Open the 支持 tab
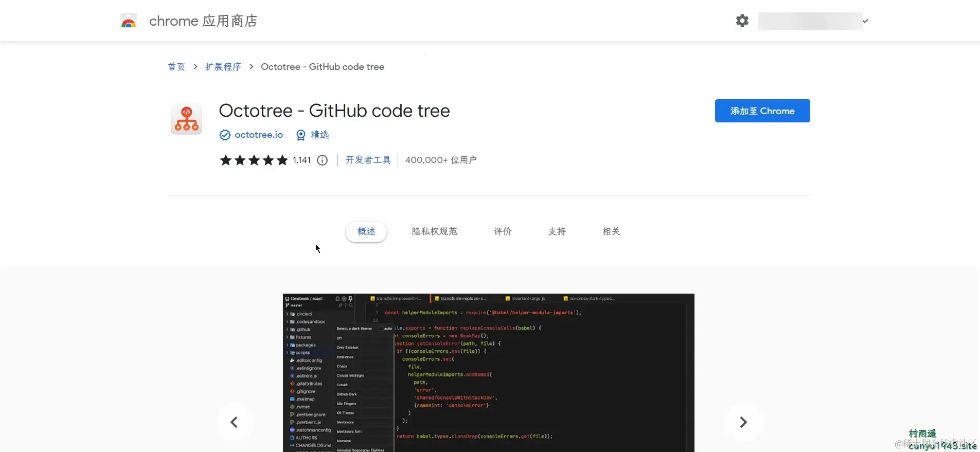Screen dimensions: 980x452 click(557, 231)
